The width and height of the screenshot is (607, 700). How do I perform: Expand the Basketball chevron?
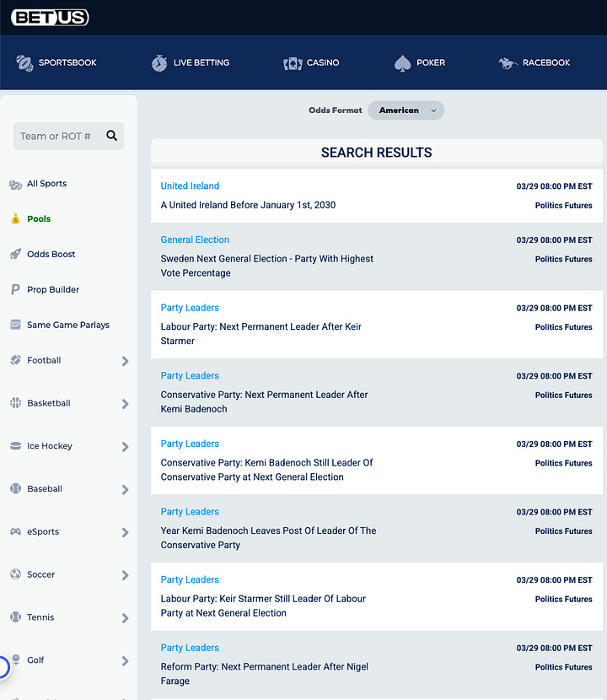click(x=125, y=404)
